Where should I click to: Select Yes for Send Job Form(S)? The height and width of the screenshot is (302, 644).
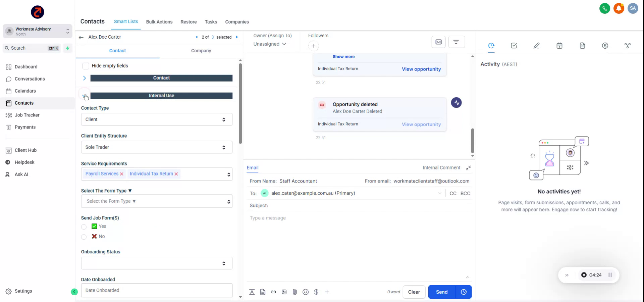pos(84,227)
